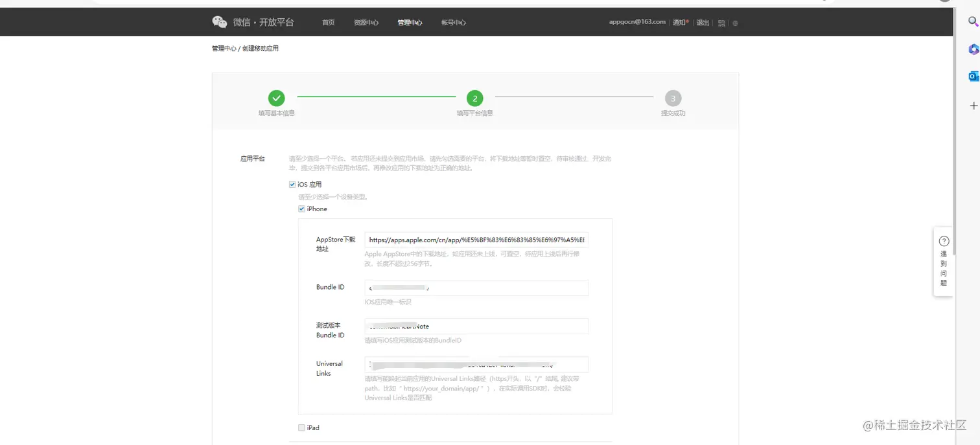
Task: Click the plus icon to add sidebar app
Action: pyautogui.click(x=973, y=106)
